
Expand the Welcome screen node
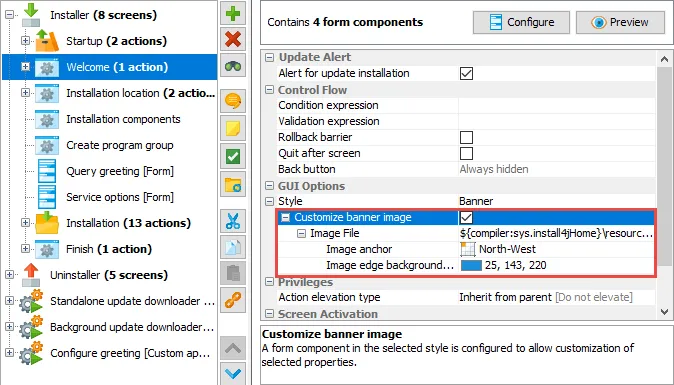point(25,67)
